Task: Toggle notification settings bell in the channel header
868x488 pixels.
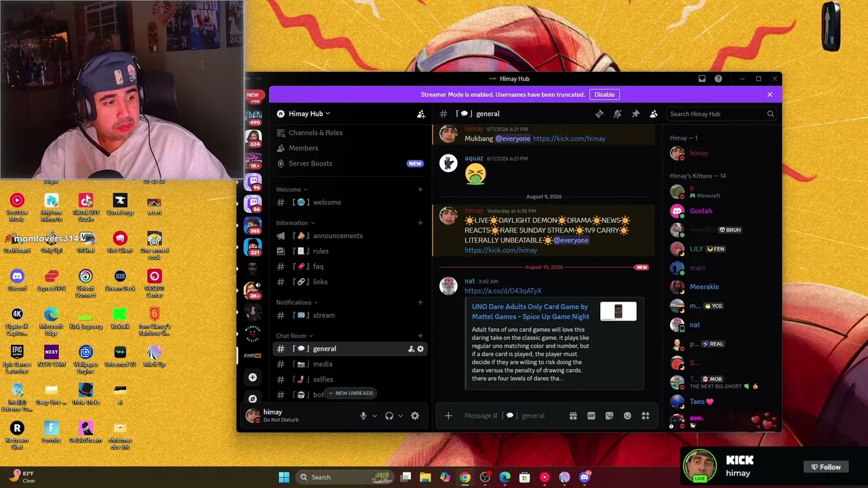Action: (617, 114)
